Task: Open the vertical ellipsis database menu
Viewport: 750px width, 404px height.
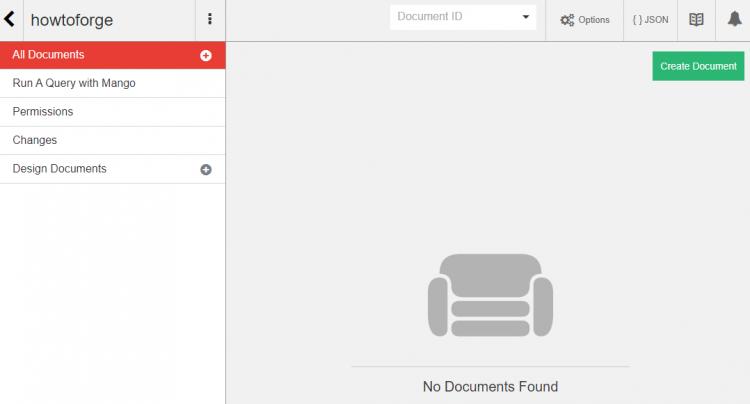Action: tap(209, 19)
